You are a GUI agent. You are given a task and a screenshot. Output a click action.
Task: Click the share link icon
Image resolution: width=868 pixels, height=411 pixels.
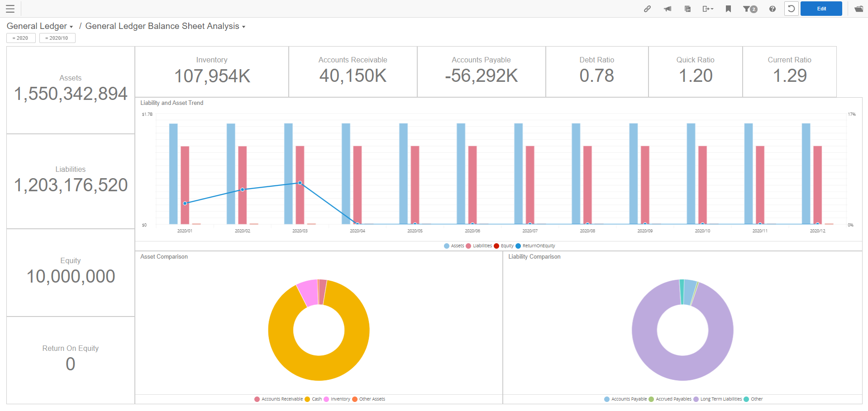click(x=647, y=9)
